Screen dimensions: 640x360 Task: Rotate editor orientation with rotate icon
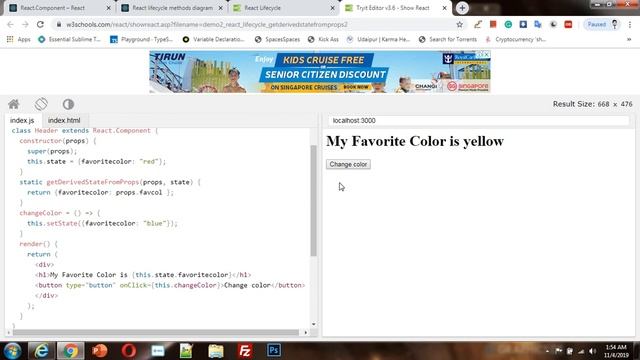click(41, 104)
